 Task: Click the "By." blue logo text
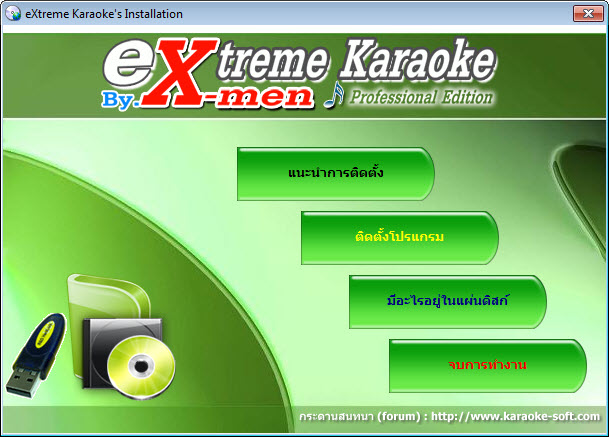click(x=118, y=100)
